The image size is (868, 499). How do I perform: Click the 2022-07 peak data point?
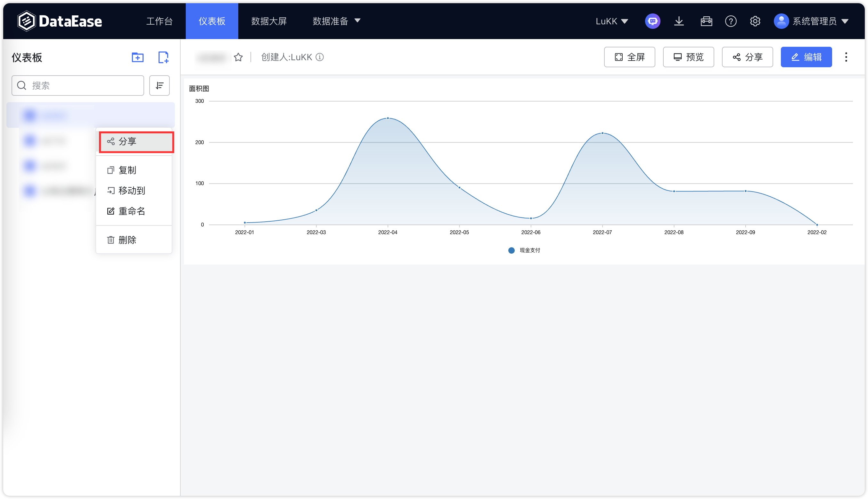602,133
